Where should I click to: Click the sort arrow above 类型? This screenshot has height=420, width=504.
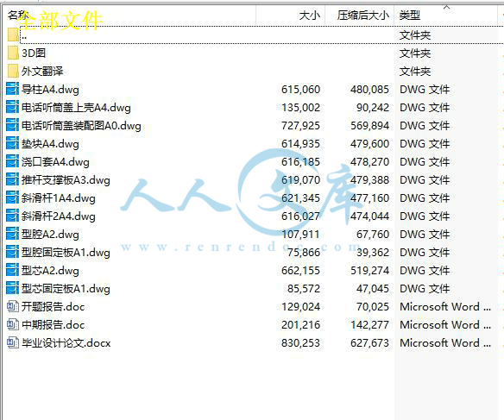[446, 7]
